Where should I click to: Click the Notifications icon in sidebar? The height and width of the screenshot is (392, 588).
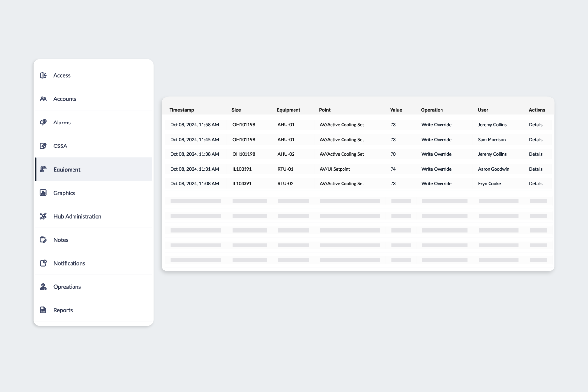click(43, 264)
